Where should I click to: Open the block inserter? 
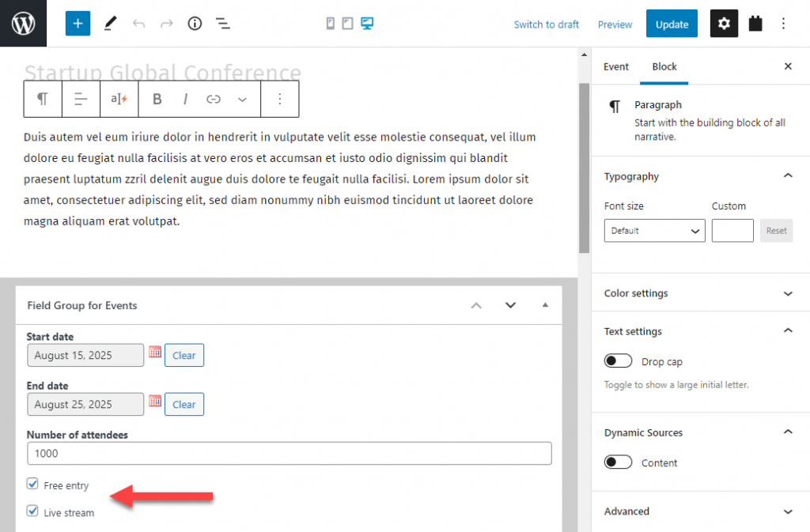[x=77, y=23]
